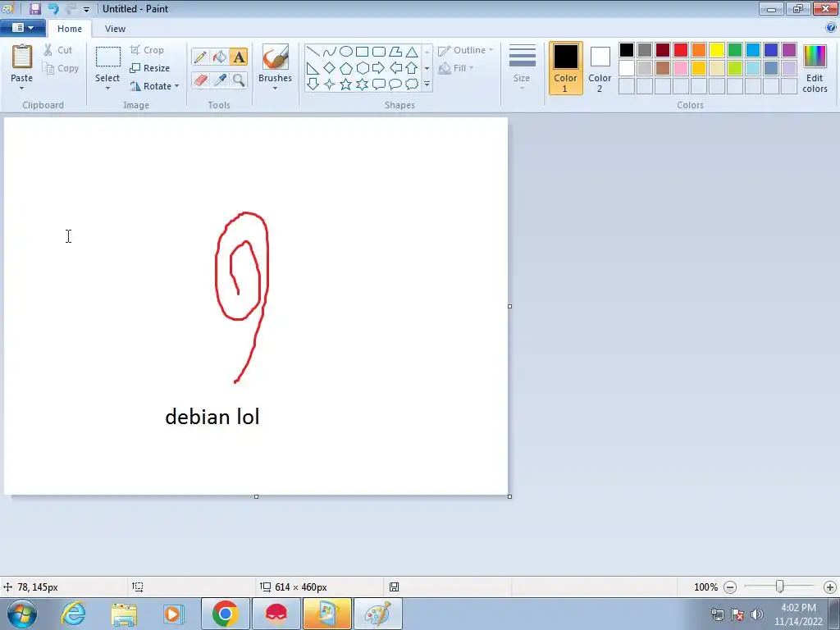Choose the Right triangle shape
Image resolution: width=840 pixels, height=630 pixels.
click(x=313, y=68)
